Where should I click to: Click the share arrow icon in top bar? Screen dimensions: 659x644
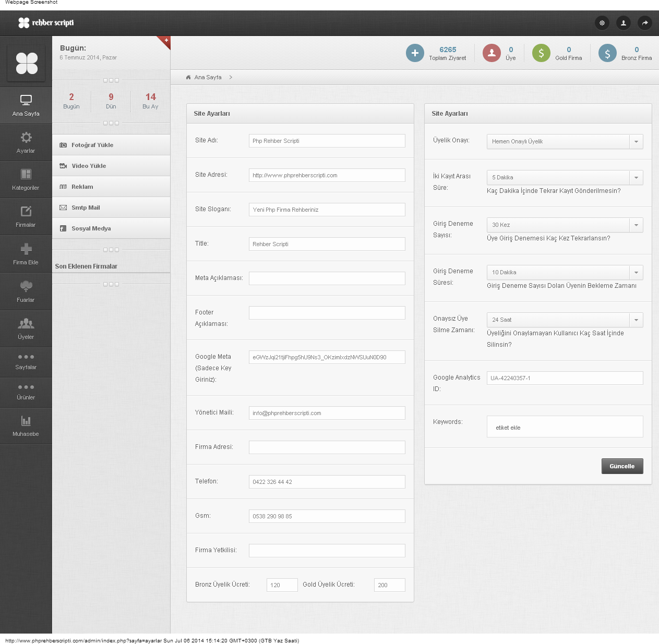(645, 23)
